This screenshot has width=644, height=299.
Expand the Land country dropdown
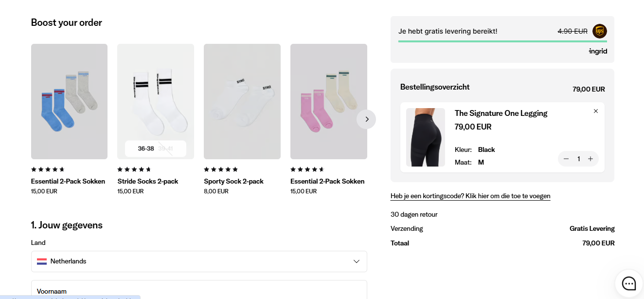pos(199,262)
